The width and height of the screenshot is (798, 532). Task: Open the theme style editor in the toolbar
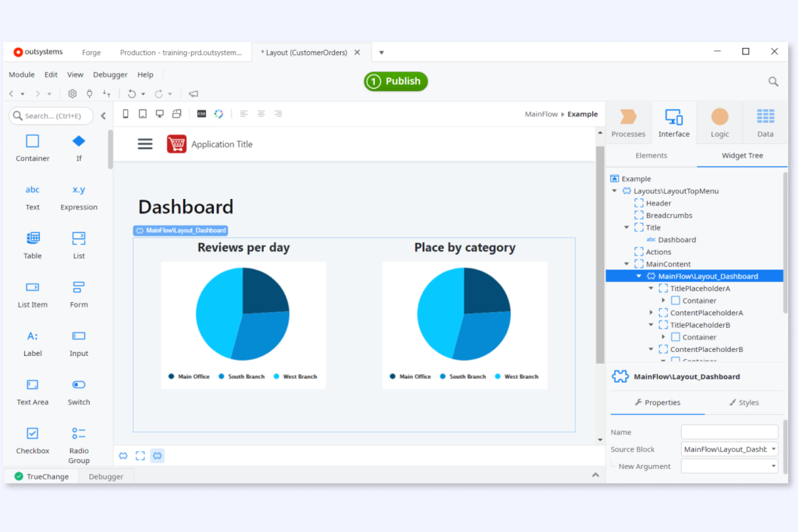click(219, 113)
